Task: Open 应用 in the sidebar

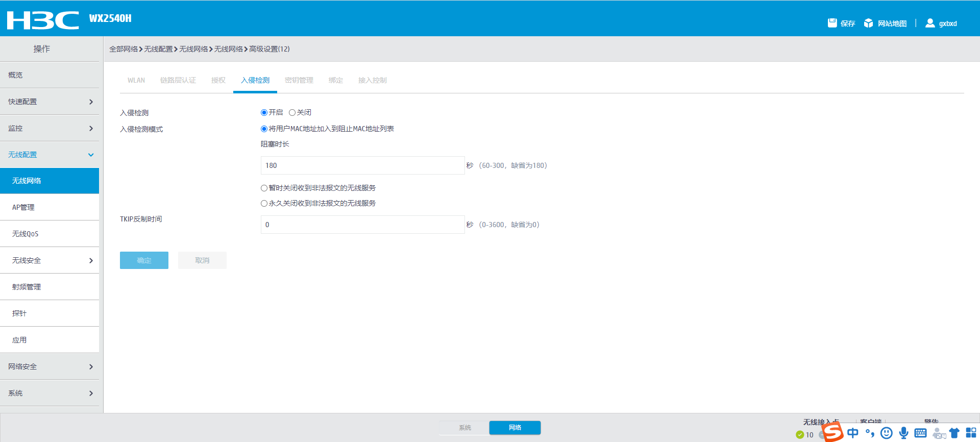Action: click(x=50, y=340)
